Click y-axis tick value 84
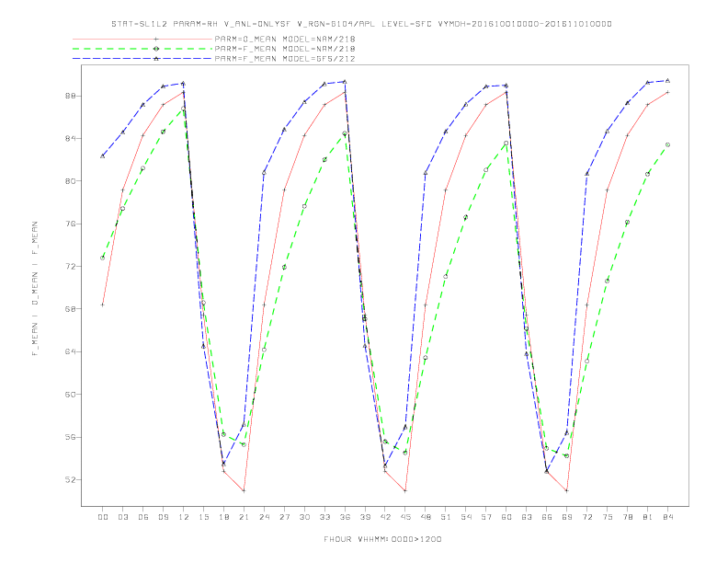This screenshot has height=563, width=728. coord(70,138)
